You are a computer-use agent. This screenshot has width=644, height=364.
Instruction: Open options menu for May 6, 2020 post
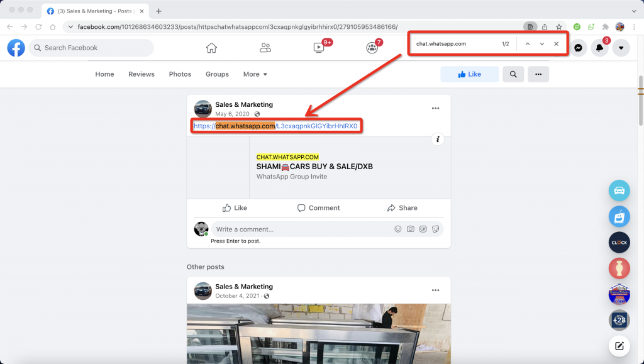pos(435,108)
